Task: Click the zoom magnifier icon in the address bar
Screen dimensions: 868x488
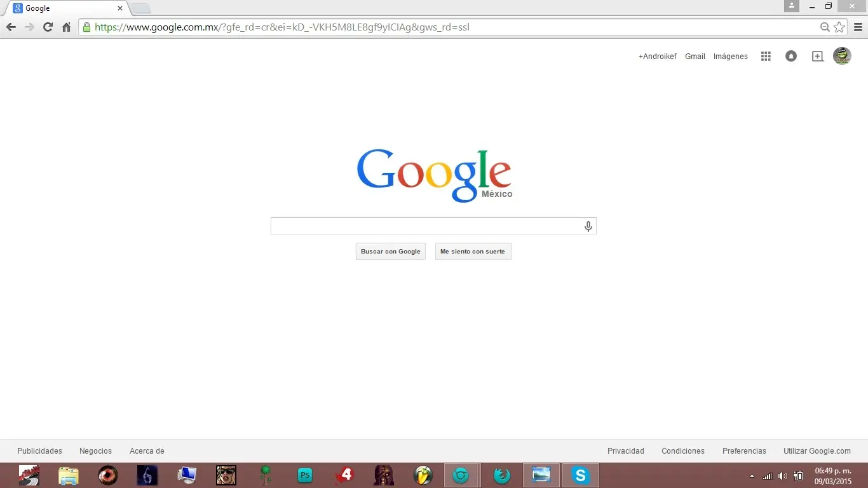Action: [825, 27]
